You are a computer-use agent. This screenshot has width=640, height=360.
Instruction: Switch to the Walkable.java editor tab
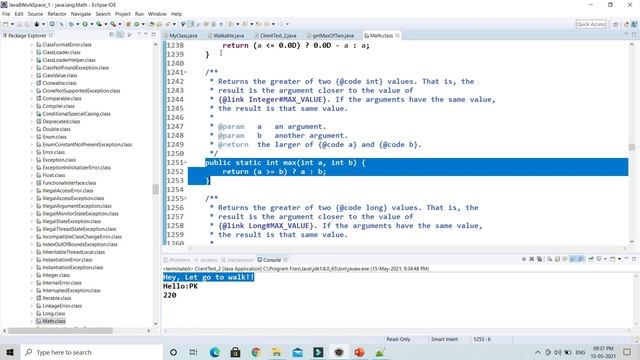click(228, 36)
